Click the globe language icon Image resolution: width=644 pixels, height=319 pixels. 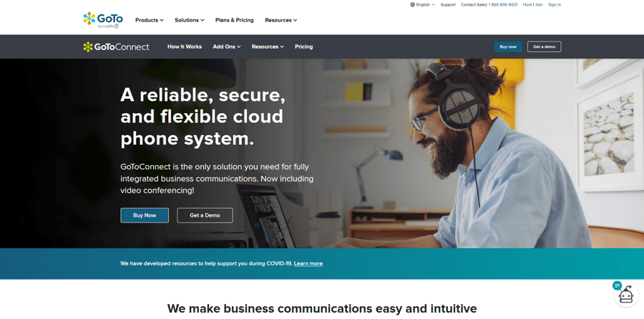412,5
